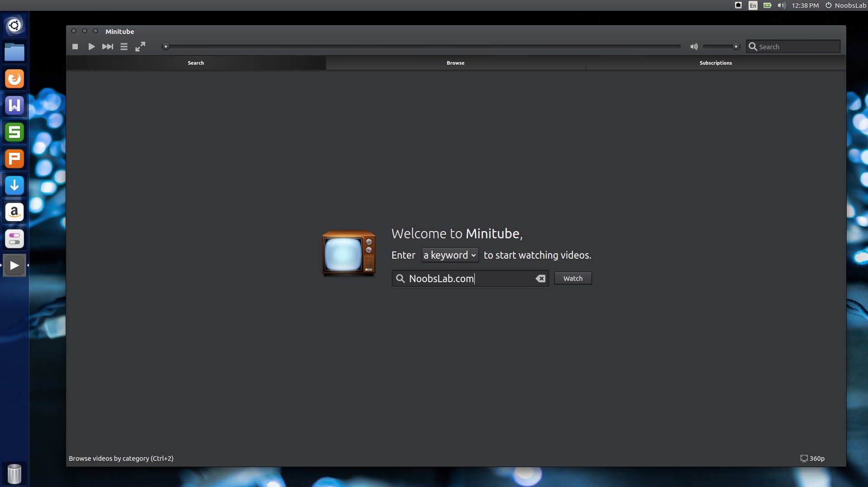Image resolution: width=868 pixels, height=487 pixels.
Task: Open Files manager in launcher
Action: [14, 52]
